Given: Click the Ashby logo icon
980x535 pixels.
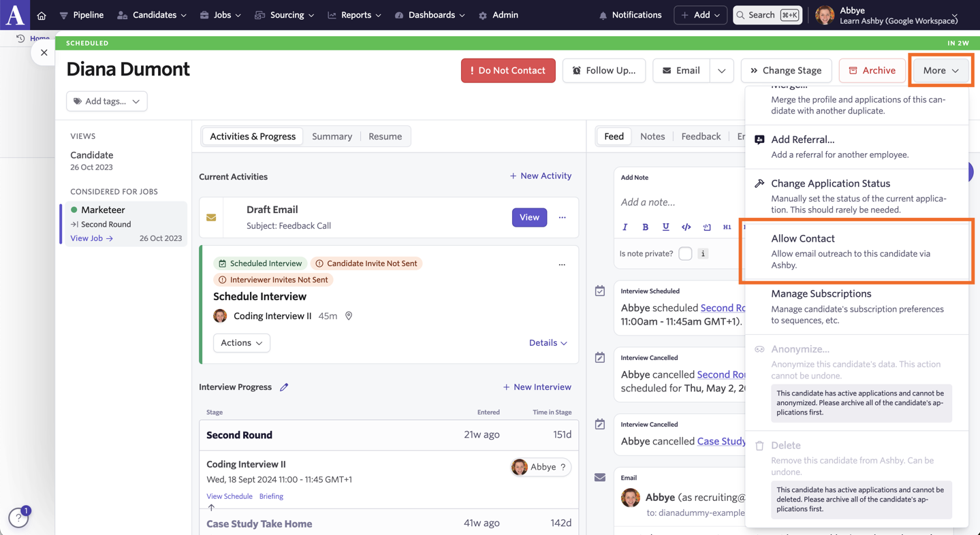Looking at the screenshot, I should (15, 14).
